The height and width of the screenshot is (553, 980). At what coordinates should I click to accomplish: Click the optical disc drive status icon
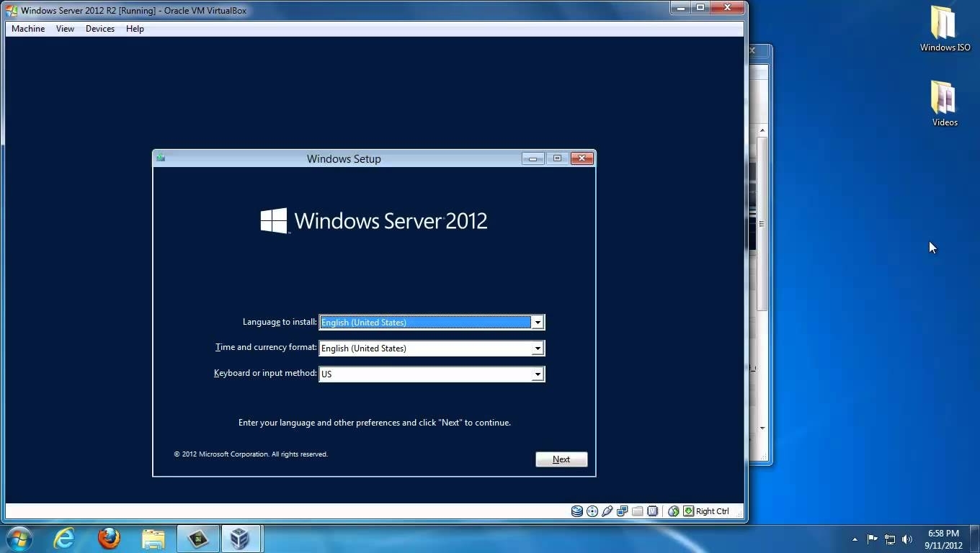point(592,511)
